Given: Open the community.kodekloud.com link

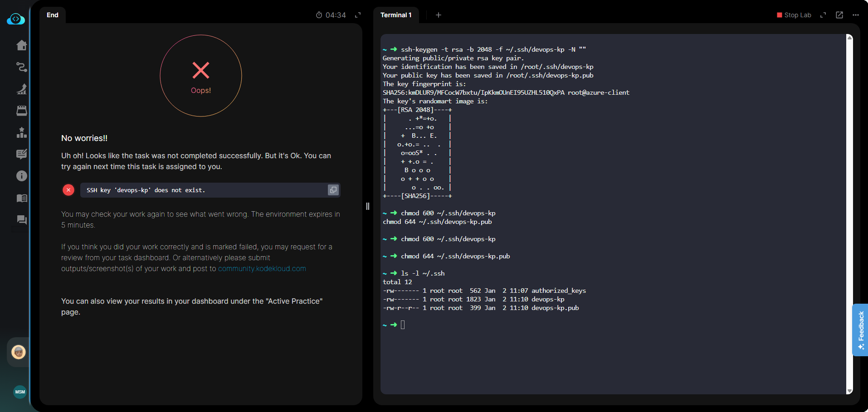Looking at the screenshot, I should point(262,269).
